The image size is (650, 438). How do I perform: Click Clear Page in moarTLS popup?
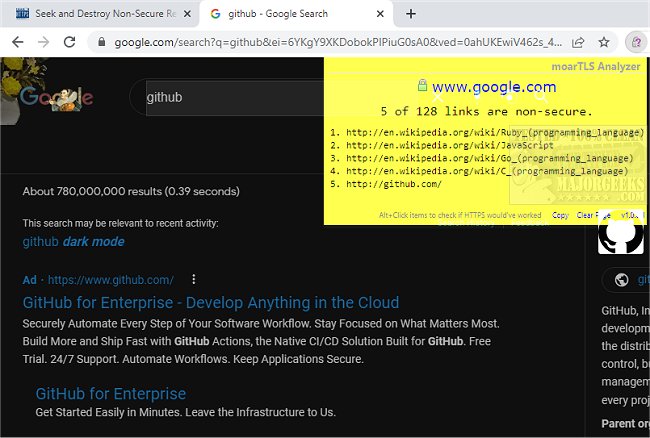593,215
